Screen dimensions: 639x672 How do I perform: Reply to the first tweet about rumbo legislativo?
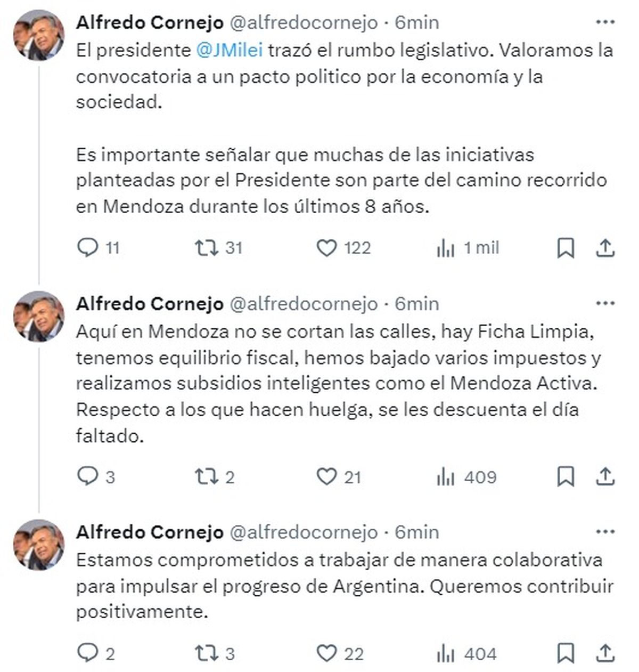pos(88,248)
